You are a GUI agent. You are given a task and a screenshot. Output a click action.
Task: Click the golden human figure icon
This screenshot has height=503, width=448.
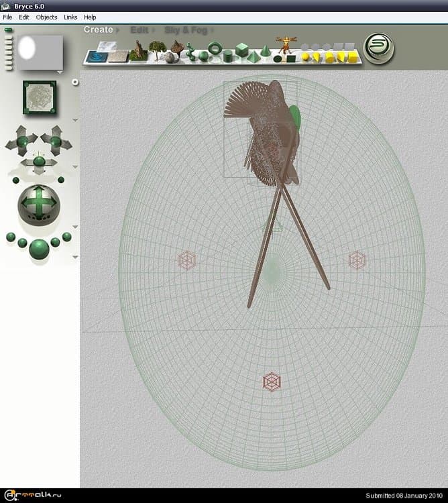[286, 44]
